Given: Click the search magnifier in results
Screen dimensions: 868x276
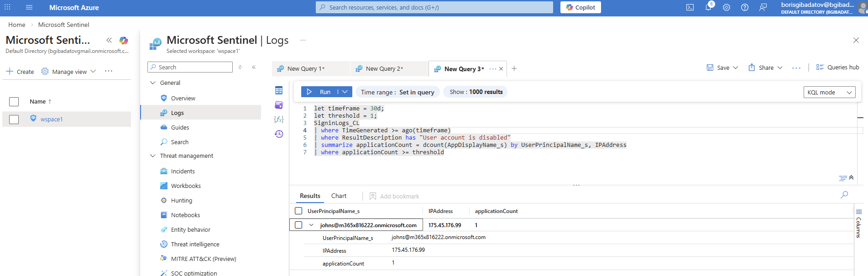Looking at the screenshot, I should click(x=844, y=195).
